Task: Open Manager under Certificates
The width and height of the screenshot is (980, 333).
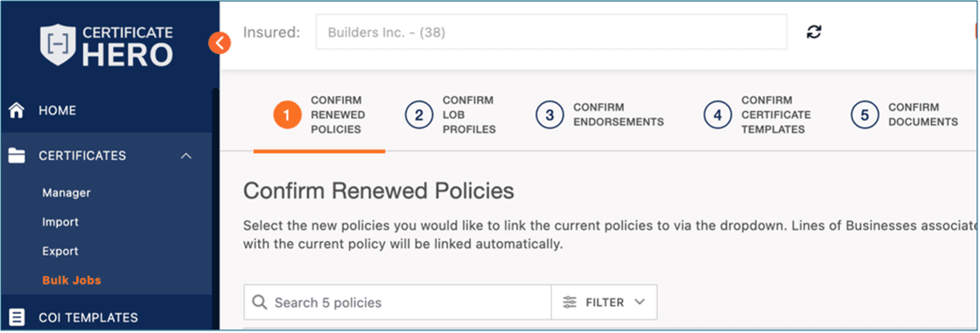Action: pos(66,193)
